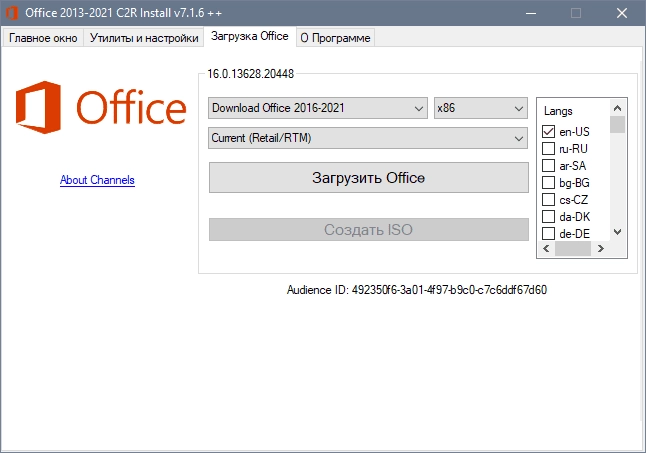Enable the da-DK language checkbox
The height and width of the screenshot is (453, 646).
coord(548,216)
